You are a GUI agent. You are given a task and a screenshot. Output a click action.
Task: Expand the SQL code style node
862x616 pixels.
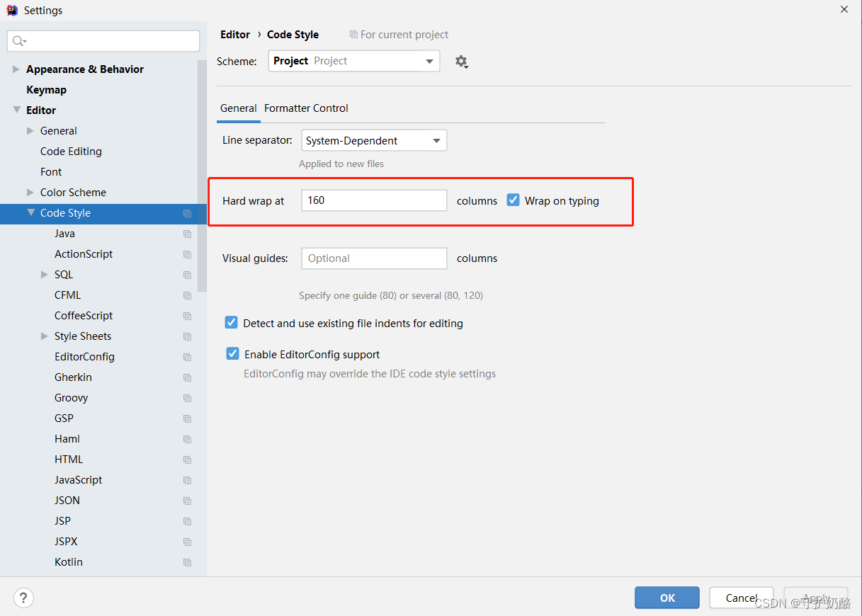click(x=45, y=275)
